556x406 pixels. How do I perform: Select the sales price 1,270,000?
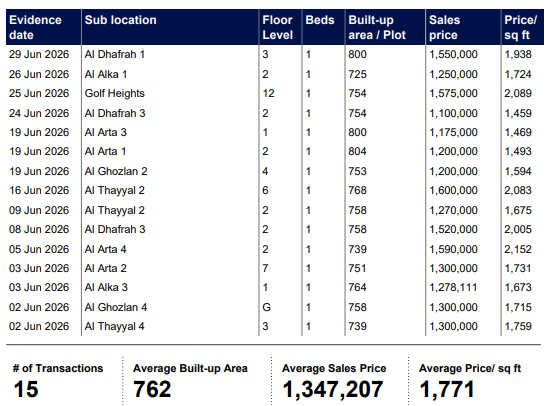[x=453, y=210]
